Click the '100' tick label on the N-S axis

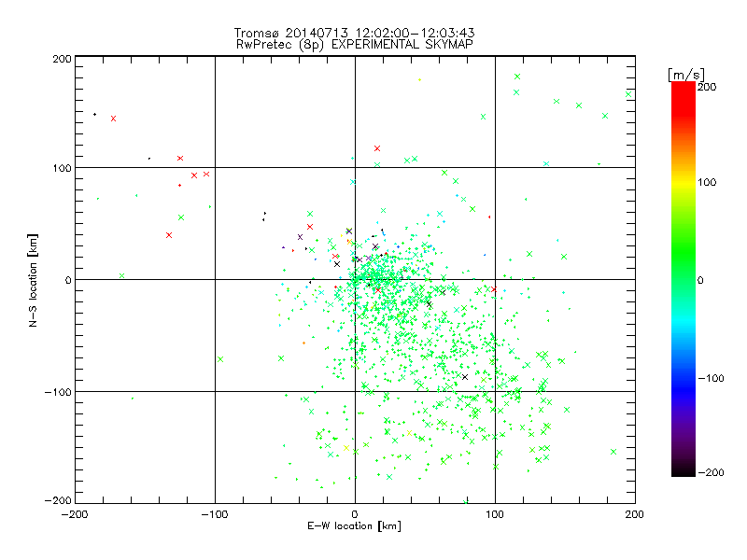click(x=62, y=168)
